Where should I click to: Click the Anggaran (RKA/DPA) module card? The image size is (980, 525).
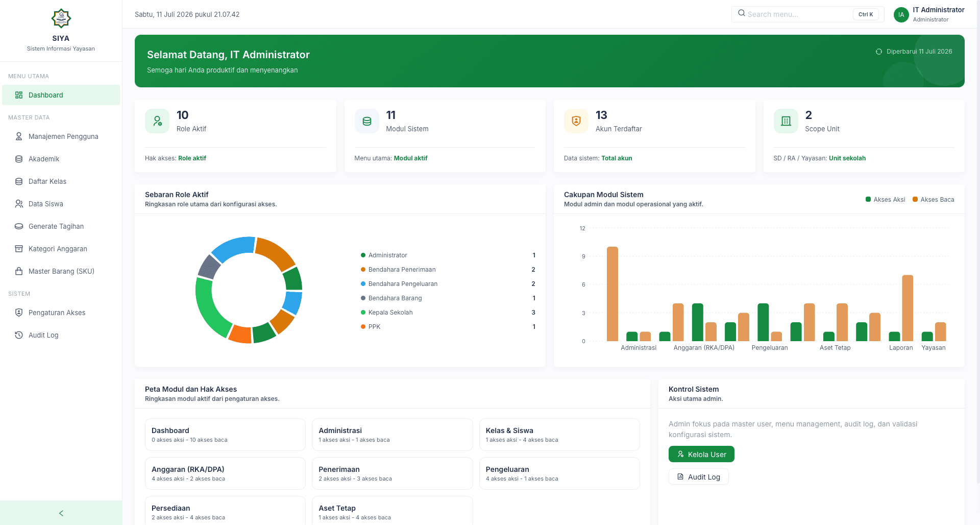225,473
